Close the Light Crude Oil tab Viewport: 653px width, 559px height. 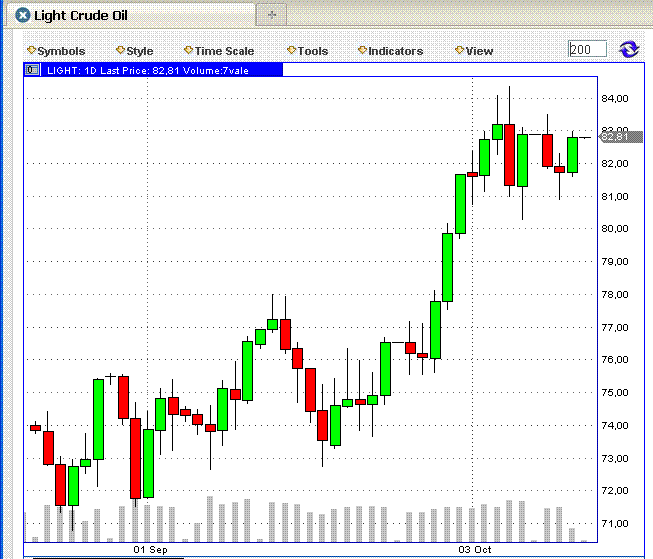click(x=22, y=15)
